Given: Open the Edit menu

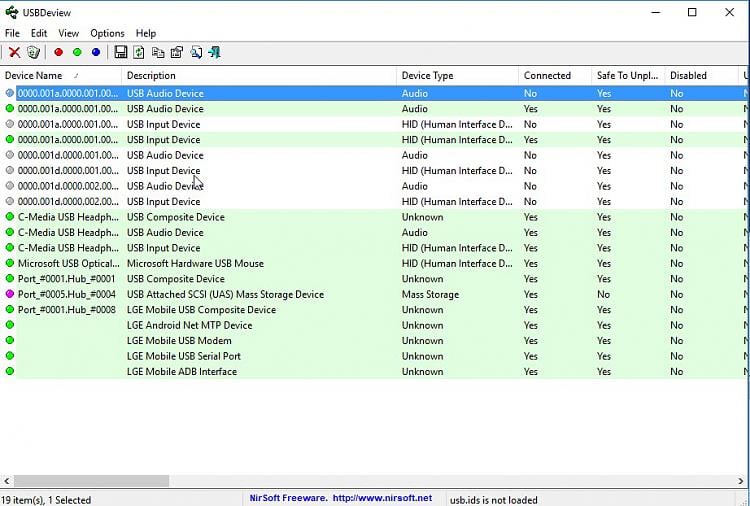Looking at the screenshot, I should click(x=39, y=33).
